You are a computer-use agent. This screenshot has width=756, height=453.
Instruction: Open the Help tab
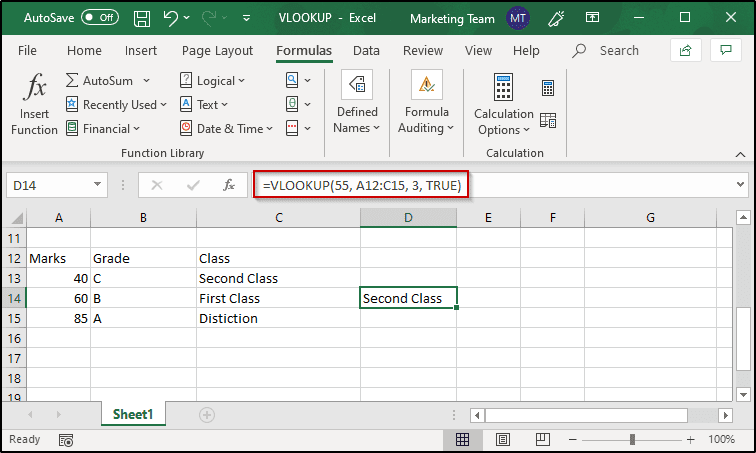click(x=526, y=51)
